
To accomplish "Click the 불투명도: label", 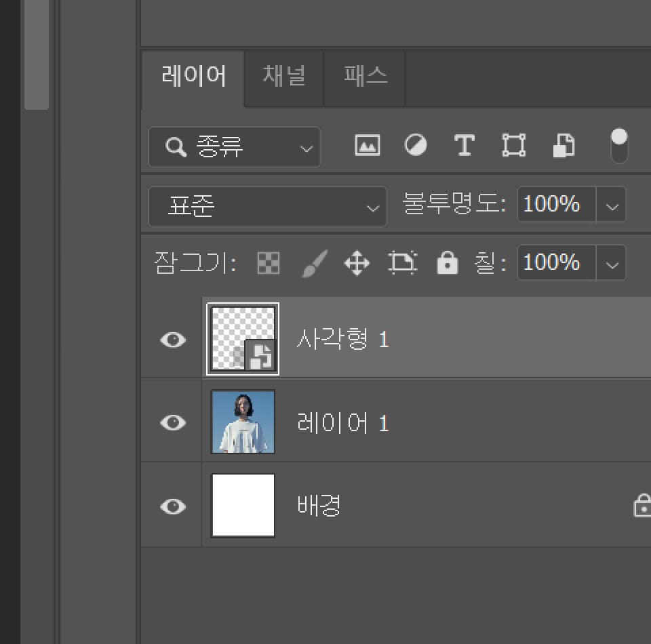I will 454,204.
